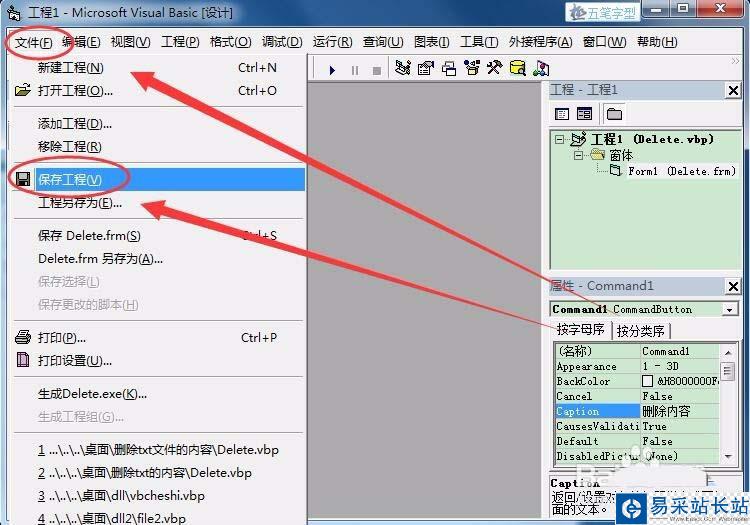Click the BackColor color swatch
Viewport: 750px width, 525px height.
pyautogui.click(x=647, y=381)
